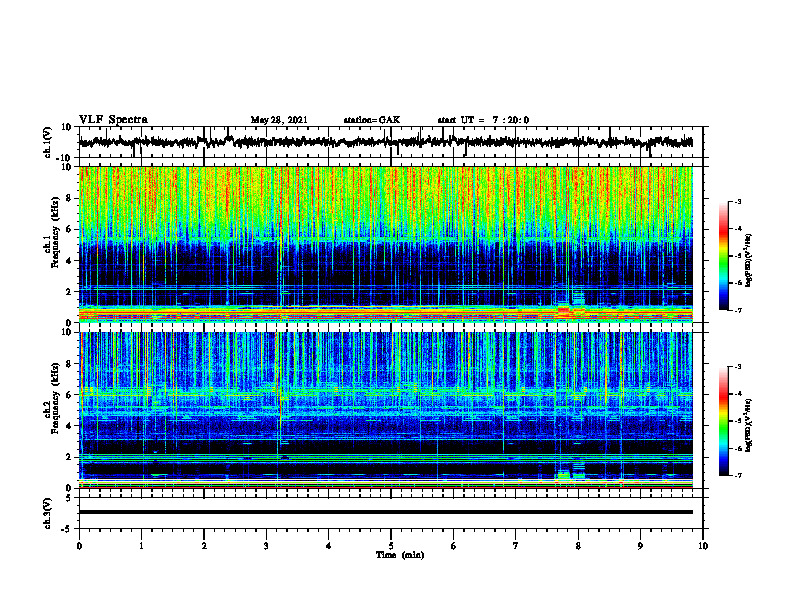This screenshot has height=612, width=792.
Task: Click the -3 tick on ch.2 color bar
Action: pos(738,367)
